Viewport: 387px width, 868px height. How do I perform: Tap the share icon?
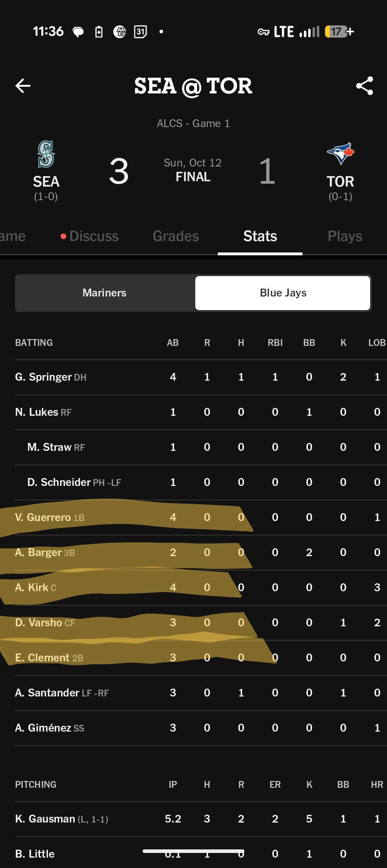pyautogui.click(x=364, y=86)
